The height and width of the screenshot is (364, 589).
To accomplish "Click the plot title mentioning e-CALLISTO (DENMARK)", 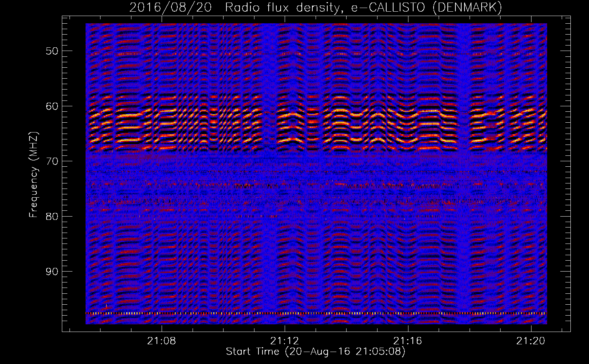I will pyautogui.click(x=316, y=8).
